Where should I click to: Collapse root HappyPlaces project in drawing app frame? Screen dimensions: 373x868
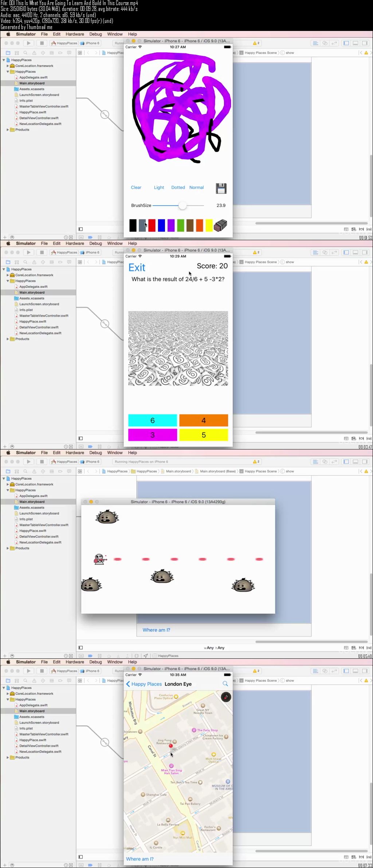[4, 60]
